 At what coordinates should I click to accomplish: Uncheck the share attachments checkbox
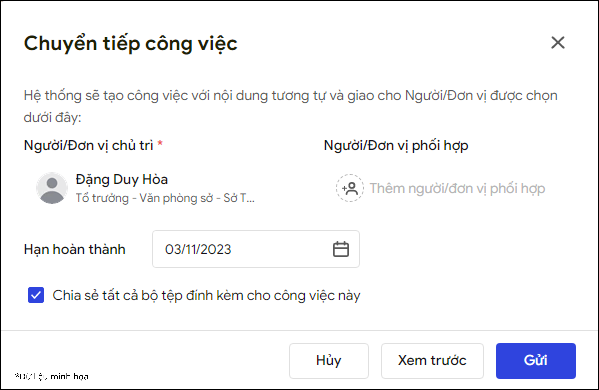[36, 295]
